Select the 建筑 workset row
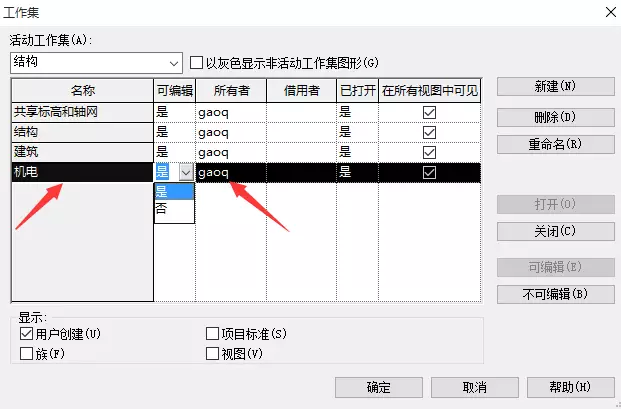The width and height of the screenshot is (621, 409). (82, 152)
